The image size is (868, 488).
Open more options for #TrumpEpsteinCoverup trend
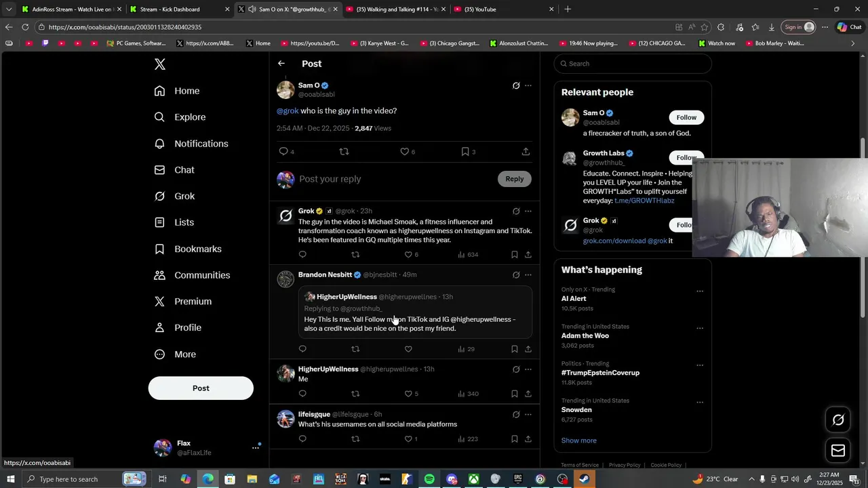click(x=700, y=366)
